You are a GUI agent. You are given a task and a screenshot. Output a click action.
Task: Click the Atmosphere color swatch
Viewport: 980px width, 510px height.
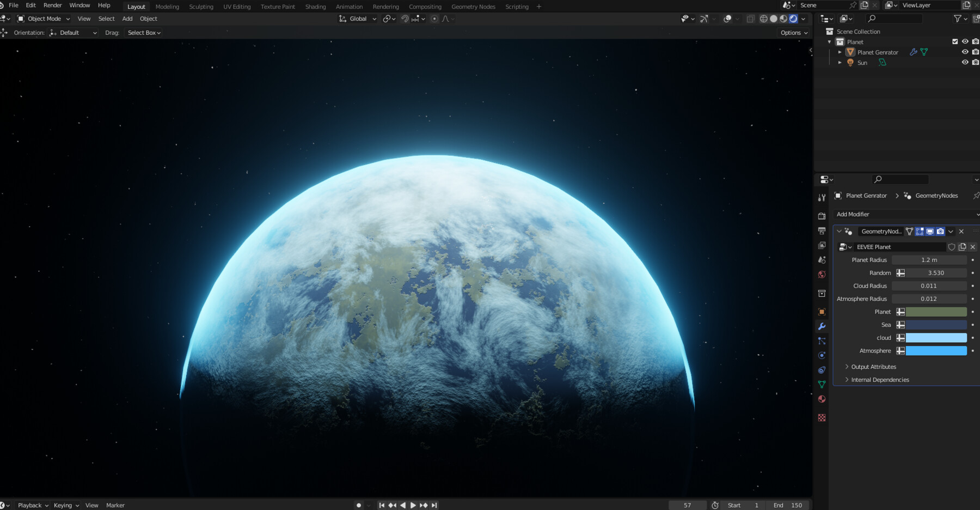pos(936,351)
